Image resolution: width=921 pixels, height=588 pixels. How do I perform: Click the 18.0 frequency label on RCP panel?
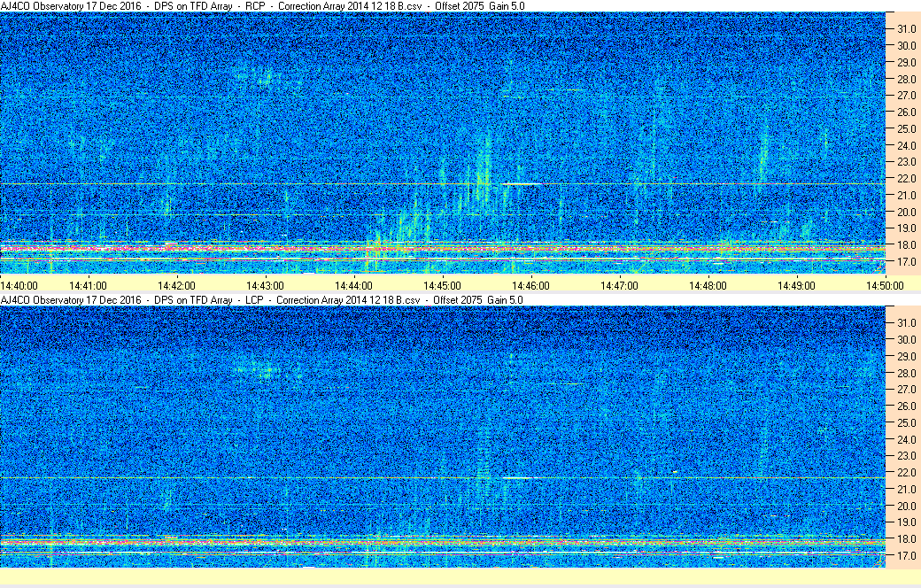tap(906, 245)
